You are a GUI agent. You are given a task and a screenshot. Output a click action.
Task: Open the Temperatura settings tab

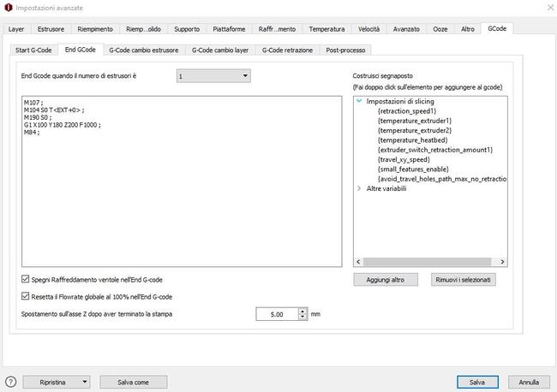327,28
